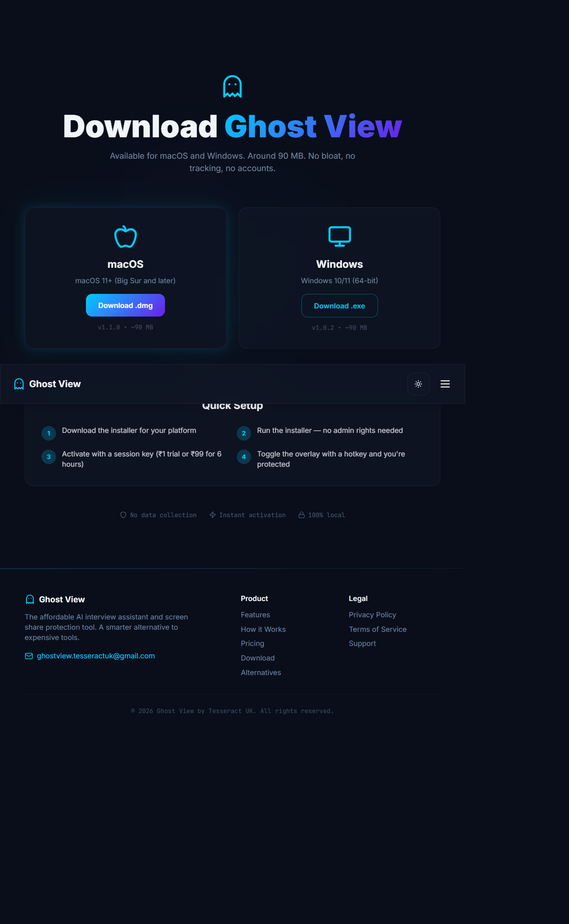This screenshot has height=924, width=569.
Task: Go to How it Works page
Action: click(263, 629)
